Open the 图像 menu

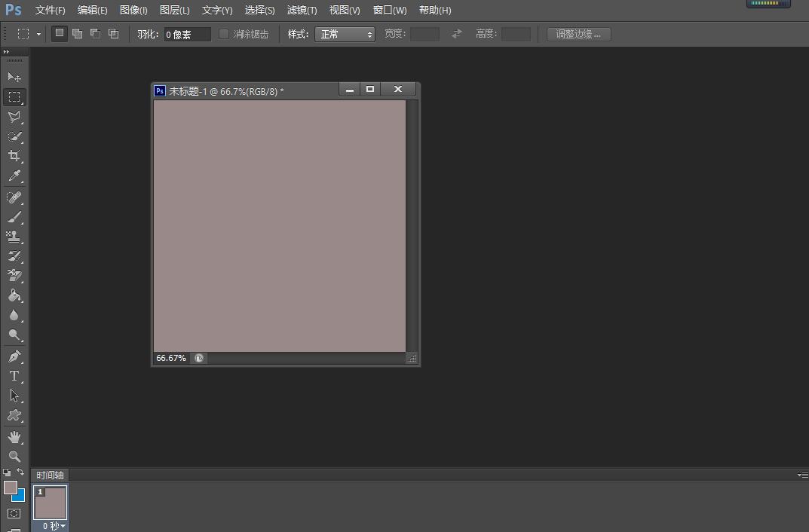tap(133, 10)
